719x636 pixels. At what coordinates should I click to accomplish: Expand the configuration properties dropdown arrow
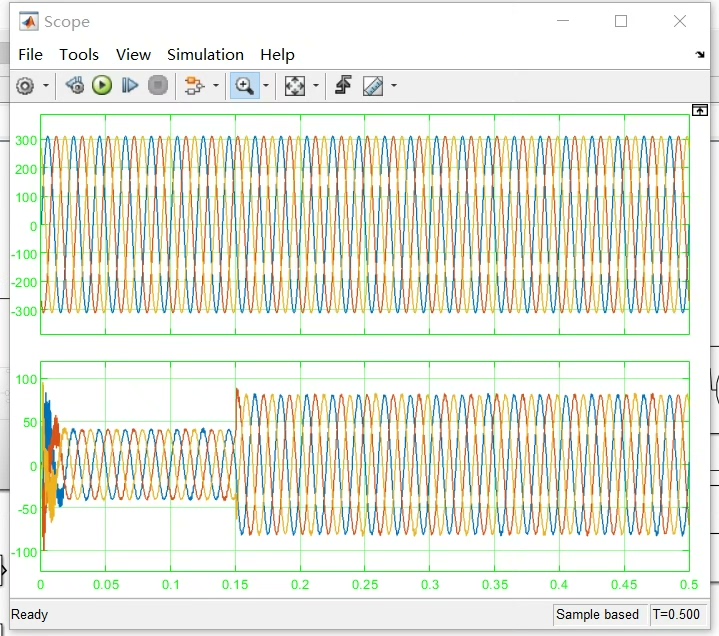tap(46, 86)
